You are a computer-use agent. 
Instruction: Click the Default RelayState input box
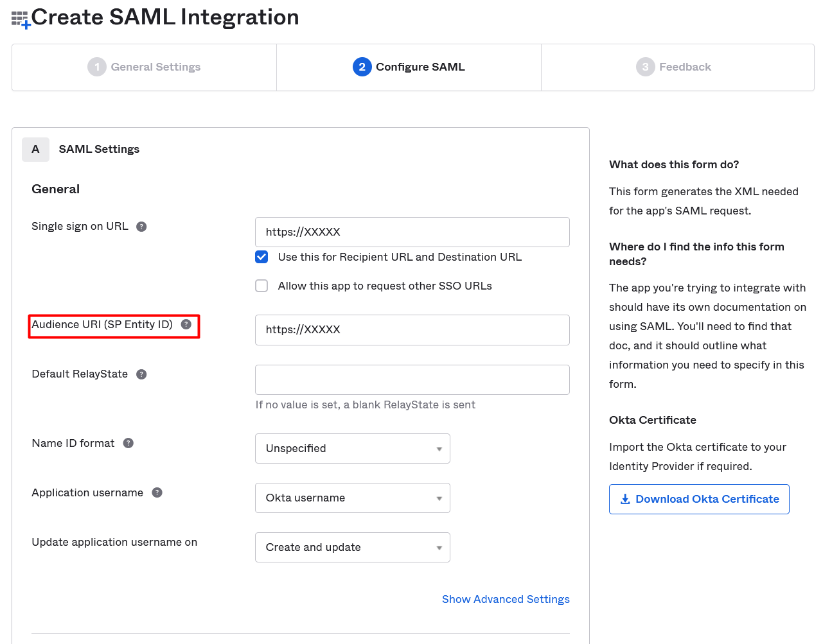pyautogui.click(x=412, y=379)
